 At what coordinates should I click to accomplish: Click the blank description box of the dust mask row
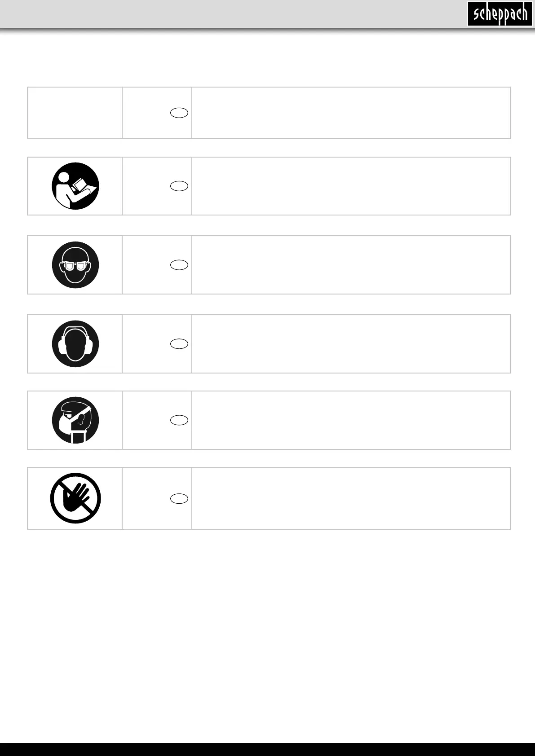click(351, 420)
